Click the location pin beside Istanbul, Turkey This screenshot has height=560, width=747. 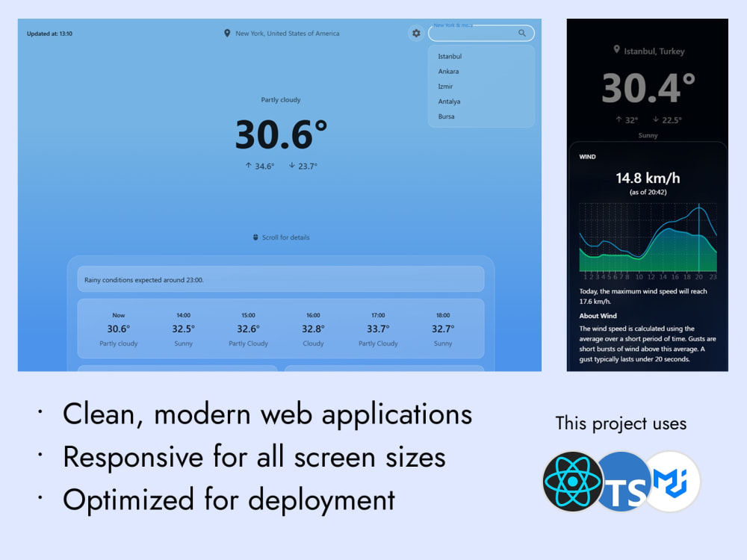616,49
